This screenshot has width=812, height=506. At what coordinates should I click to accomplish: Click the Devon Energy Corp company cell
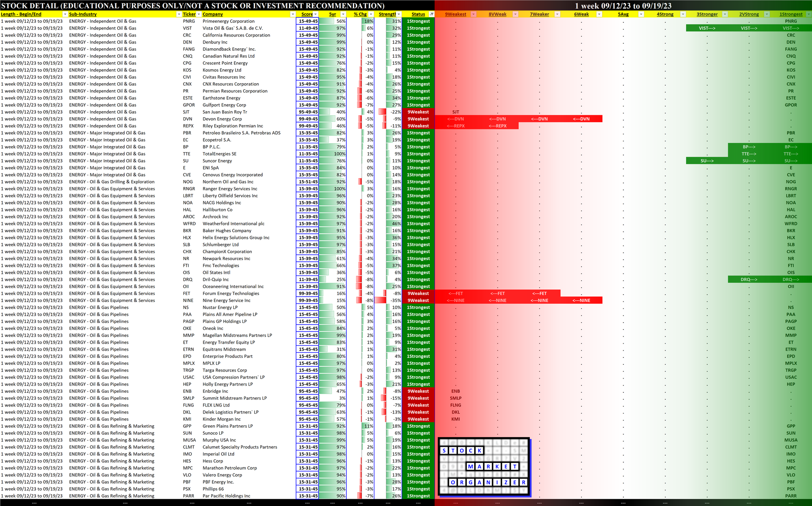click(x=222, y=119)
